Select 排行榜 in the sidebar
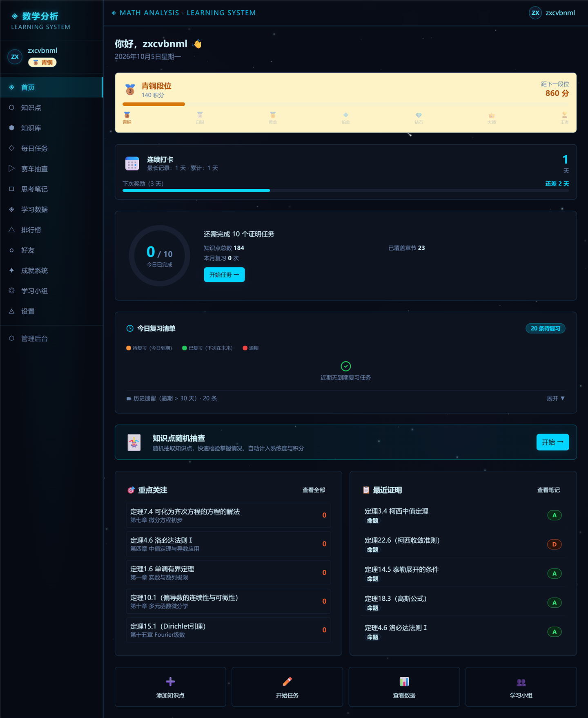This screenshot has width=588, height=718. click(x=51, y=230)
